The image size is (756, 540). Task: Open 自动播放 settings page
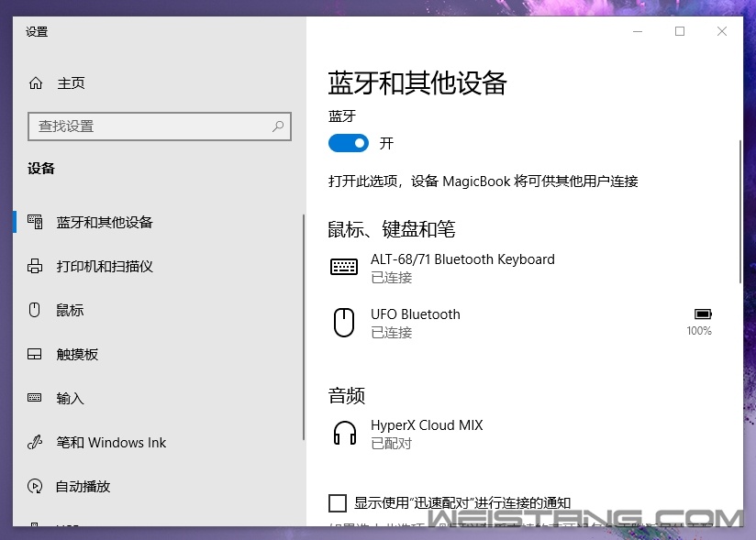pyautogui.click(x=83, y=486)
